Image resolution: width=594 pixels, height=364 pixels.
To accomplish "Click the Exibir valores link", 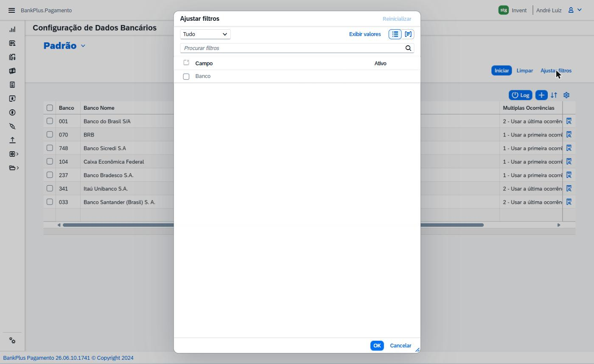I will [x=365, y=34].
